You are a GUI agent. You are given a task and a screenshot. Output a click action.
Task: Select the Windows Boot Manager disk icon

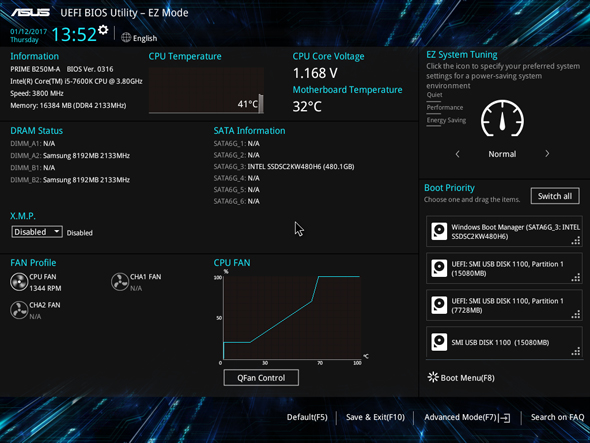point(439,231)
